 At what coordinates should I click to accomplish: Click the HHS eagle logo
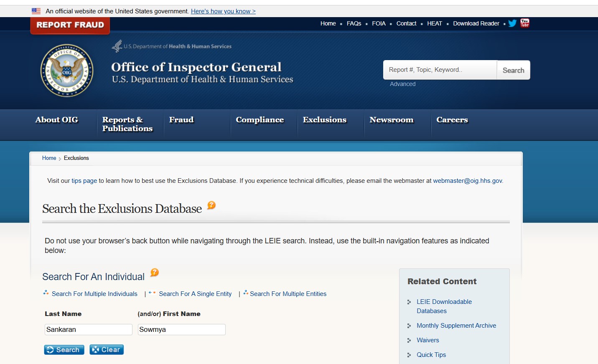(117, 46)
